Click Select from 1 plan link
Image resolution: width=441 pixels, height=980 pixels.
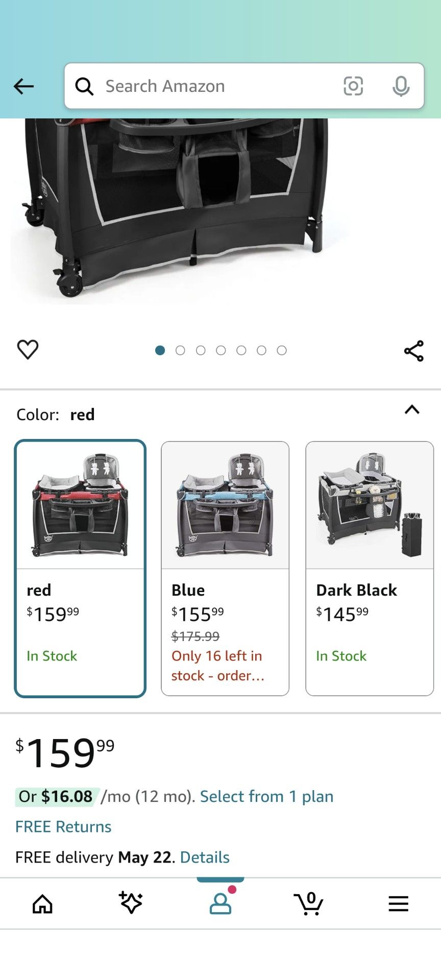pos(266,796)
